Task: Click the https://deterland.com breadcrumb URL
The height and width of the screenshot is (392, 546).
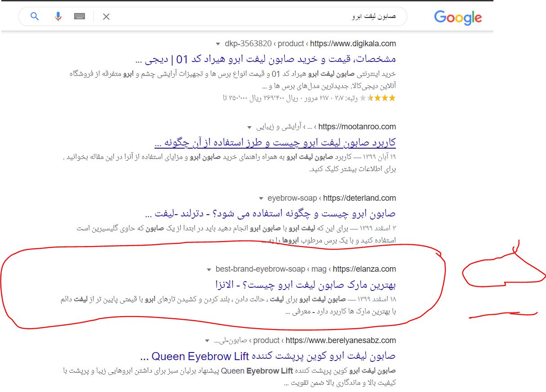Action: 360,198
